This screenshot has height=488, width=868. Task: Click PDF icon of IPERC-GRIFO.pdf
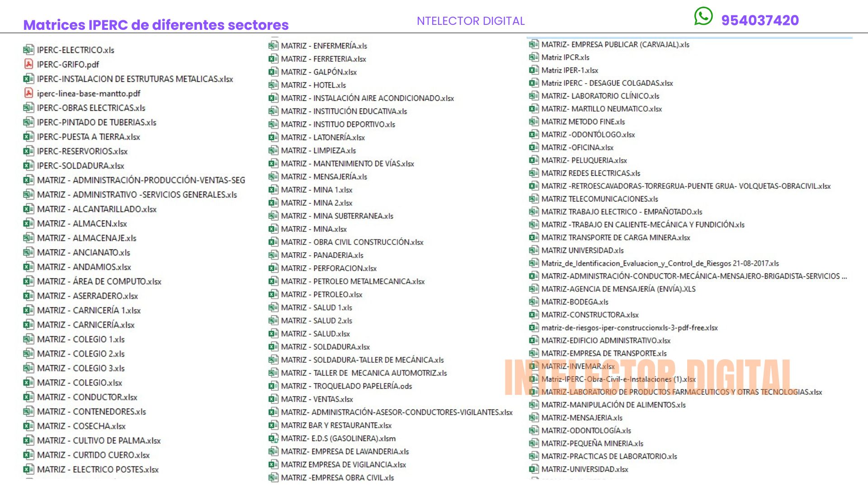(28, 64)
